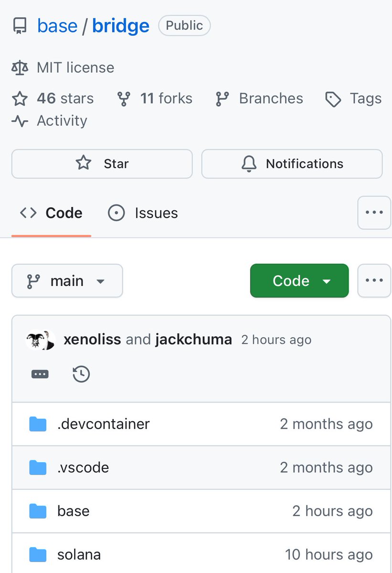This screenshot has height=573, width=392.
Task: Click the star icon beside 46 stars
Action: click(x=20, y=98)
